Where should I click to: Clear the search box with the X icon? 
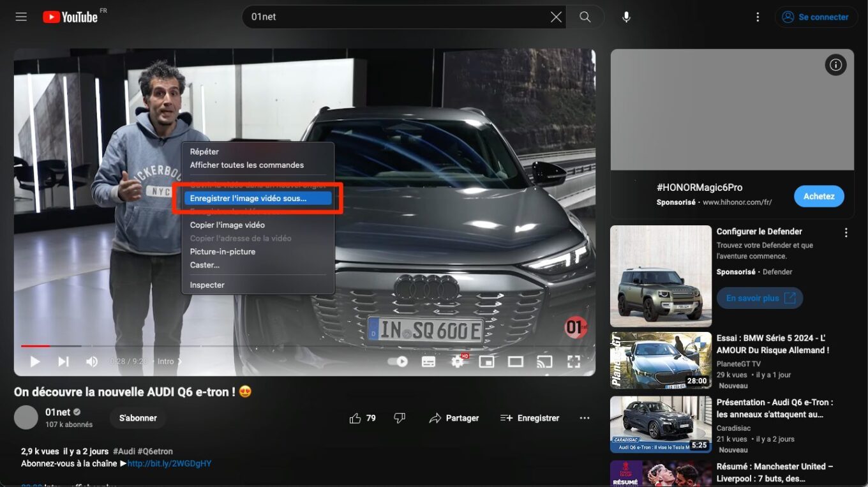557,17
